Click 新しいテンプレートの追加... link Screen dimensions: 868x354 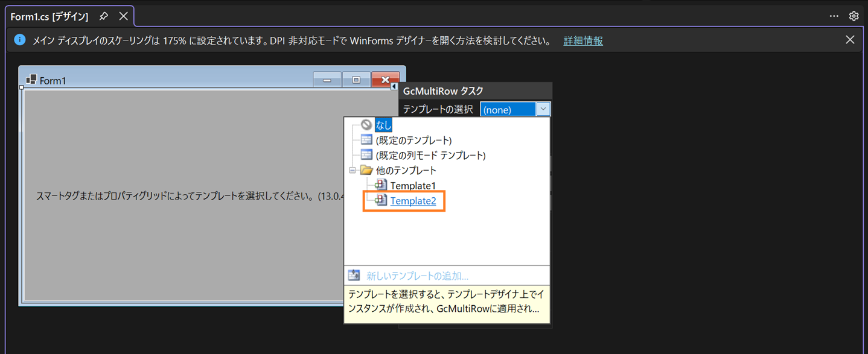(417, 276)
